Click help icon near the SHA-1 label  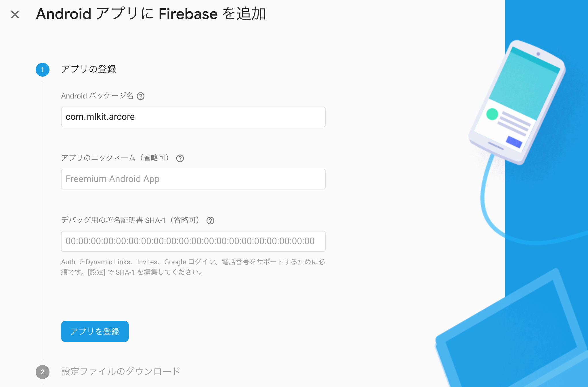pos(211,221)
